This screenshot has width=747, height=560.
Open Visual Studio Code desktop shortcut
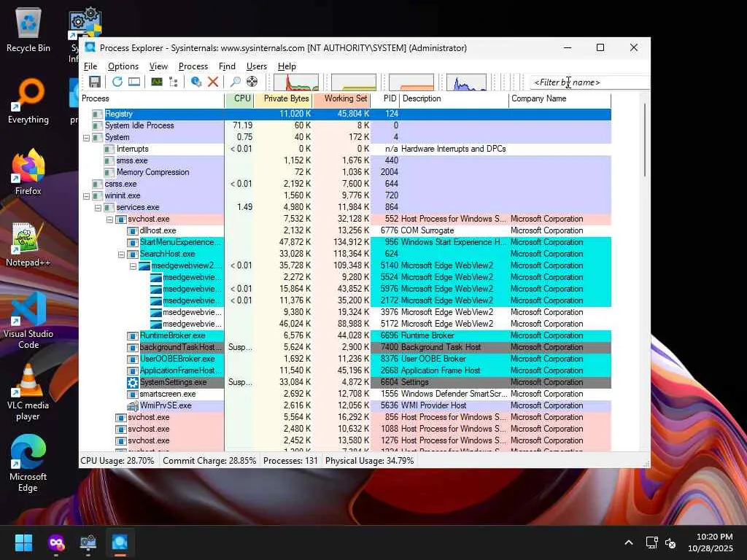(28, 321)
